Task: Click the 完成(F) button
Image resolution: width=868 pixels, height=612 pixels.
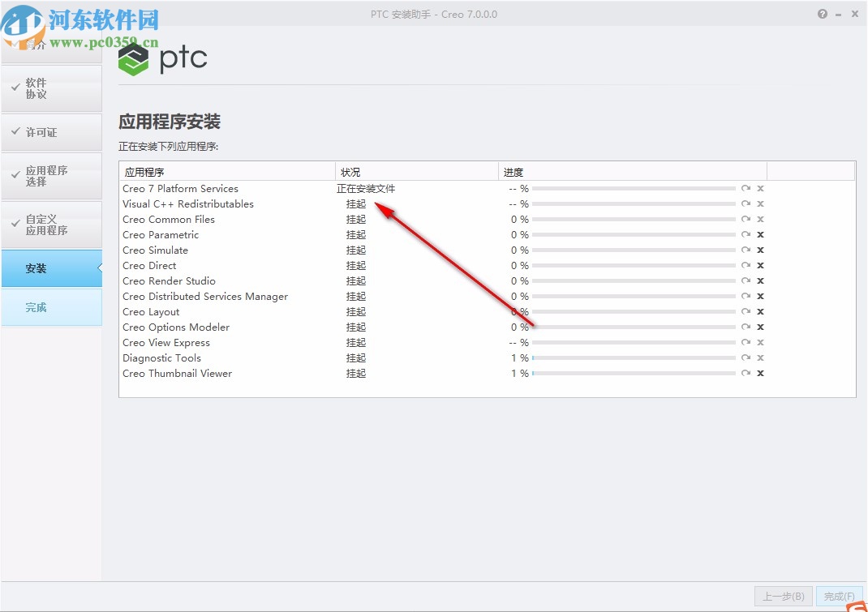Action: click(x=840, y=596)
